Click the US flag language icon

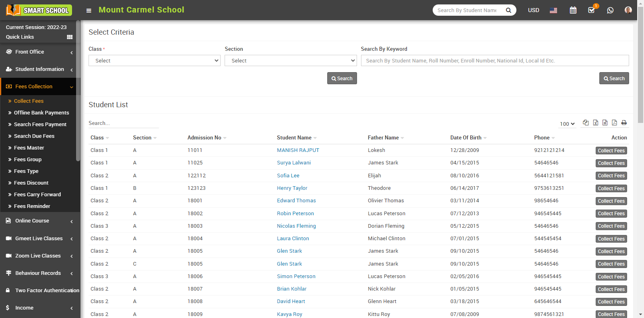coord(553,10)
